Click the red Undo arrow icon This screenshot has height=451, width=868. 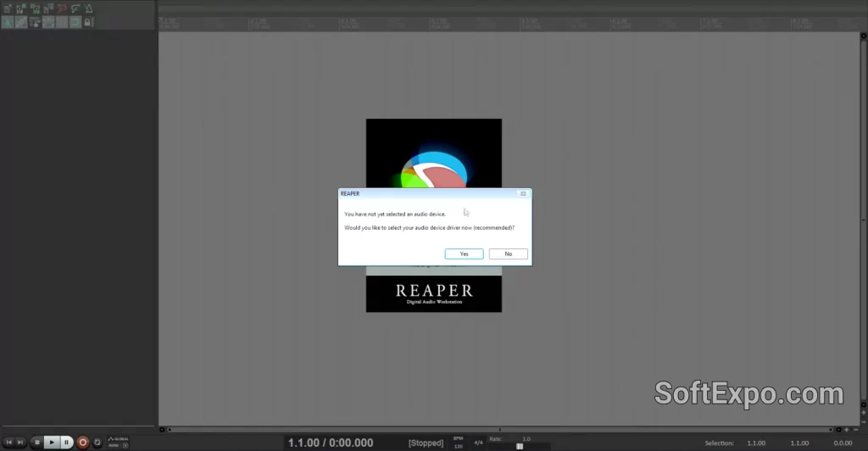[62, 8]
